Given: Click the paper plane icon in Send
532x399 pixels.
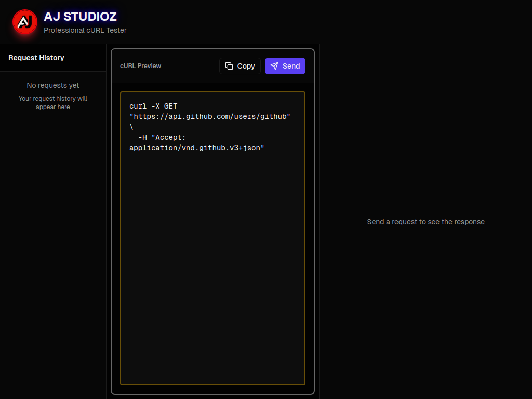Looking at the screenshot, I should point(274,66).
